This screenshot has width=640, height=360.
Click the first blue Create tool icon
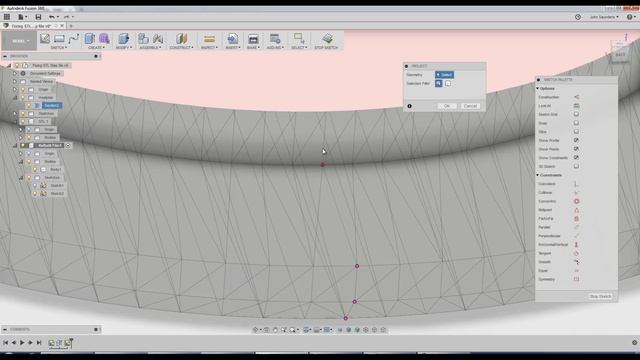pos(89,39)
